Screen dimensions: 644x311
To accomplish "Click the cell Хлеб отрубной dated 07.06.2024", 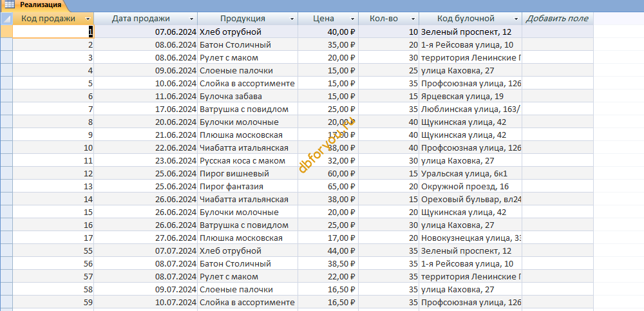I will click(x=248, y=32).
